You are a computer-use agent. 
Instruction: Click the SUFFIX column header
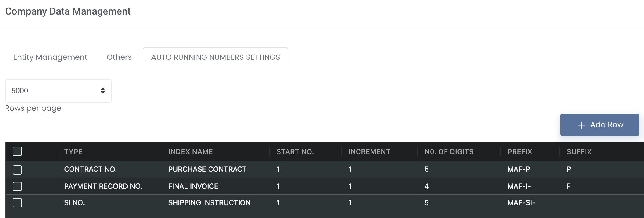coord(579,152)
